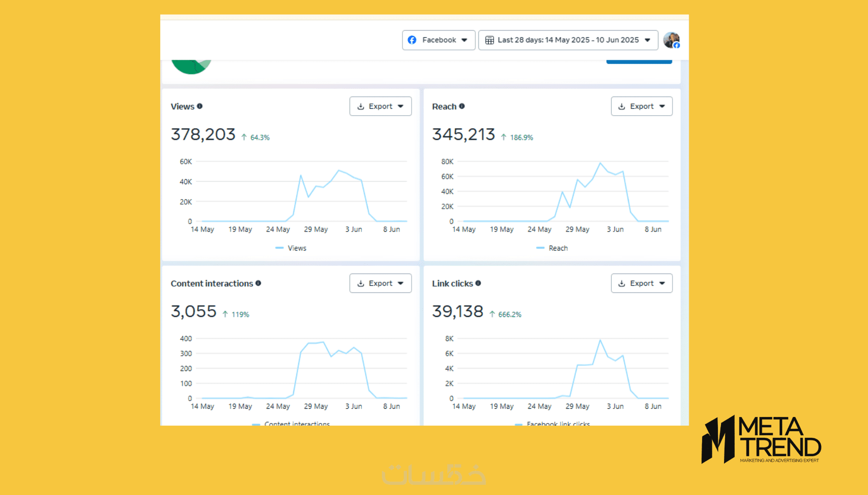
Task: Click the Content interactions info icon
Action: pyautogui.click(x=258, y=283)
